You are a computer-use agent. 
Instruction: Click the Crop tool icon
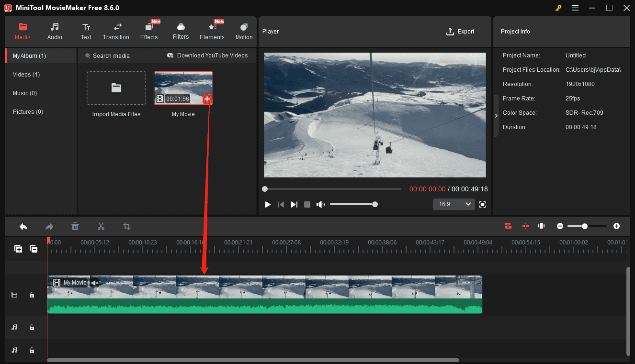[x=127, y=226]
